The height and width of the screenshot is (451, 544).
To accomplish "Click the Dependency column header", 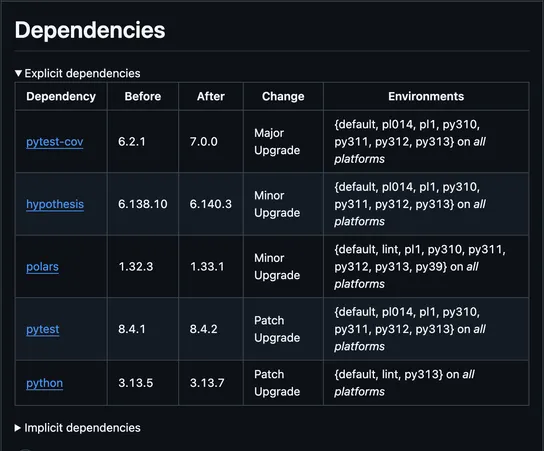I will pyautogui.click(x=61, y=96).
